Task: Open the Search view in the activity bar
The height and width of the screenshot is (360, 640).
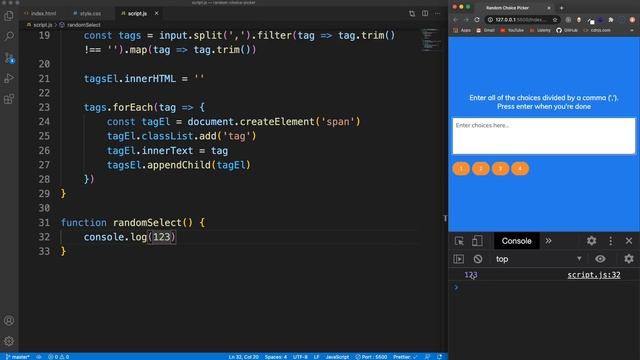Action: 9,36
